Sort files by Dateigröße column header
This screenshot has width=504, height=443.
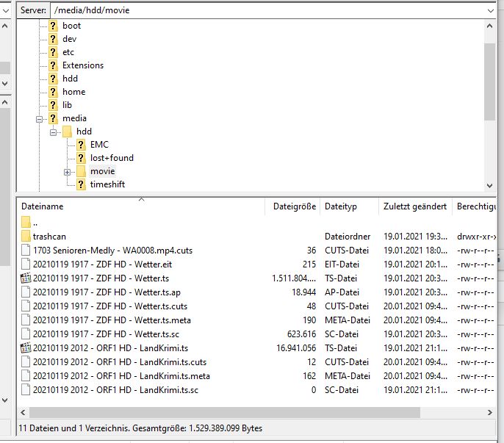[293, 207]
